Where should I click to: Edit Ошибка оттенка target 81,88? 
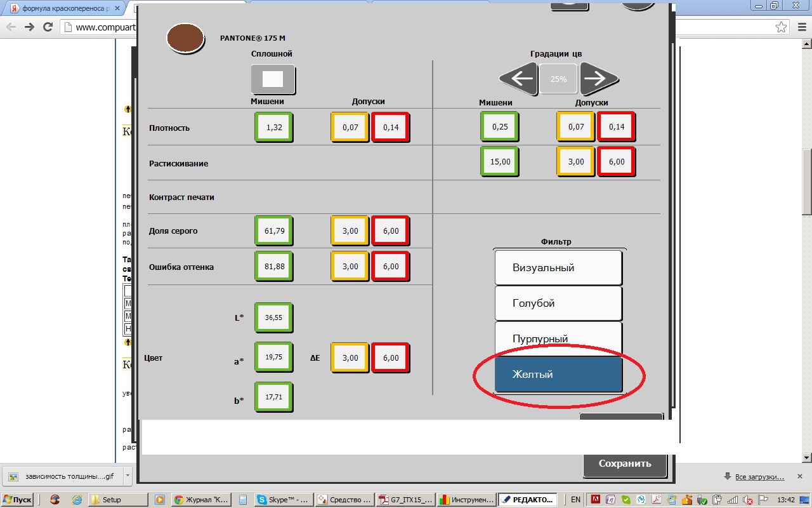273,266
